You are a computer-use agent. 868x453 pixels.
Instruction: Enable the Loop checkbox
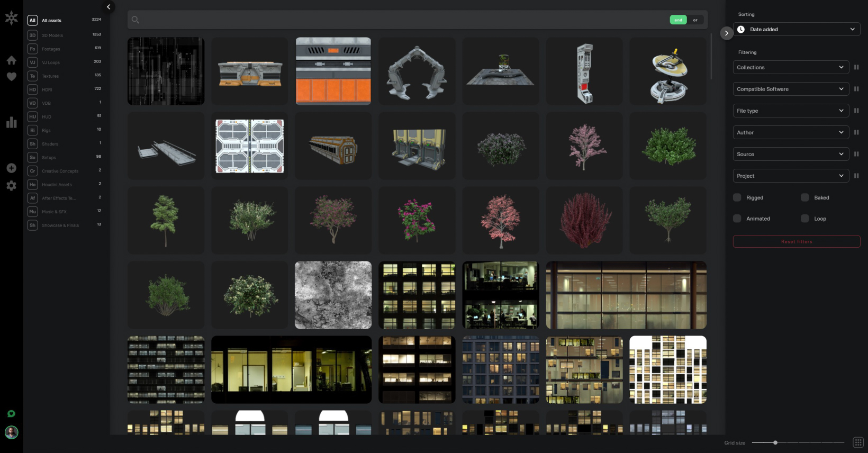(x=804, y=219)
